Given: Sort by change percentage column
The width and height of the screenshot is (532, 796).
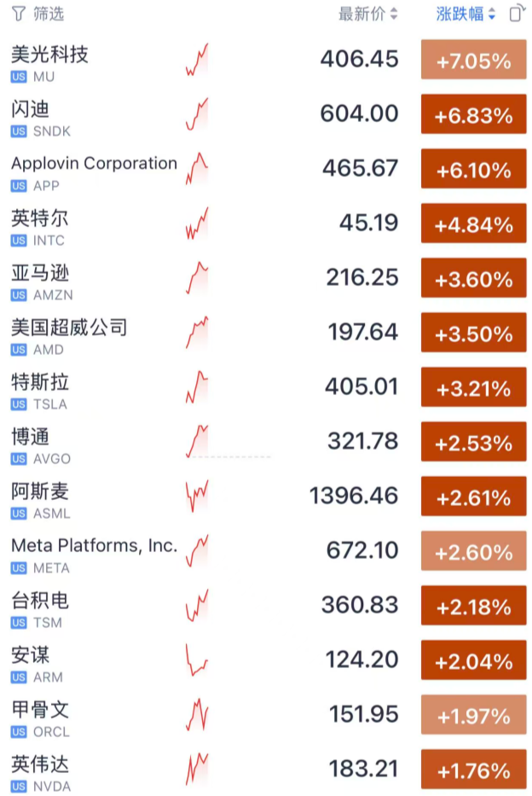Looking at the screenshot, I should [x=465, y=14].
